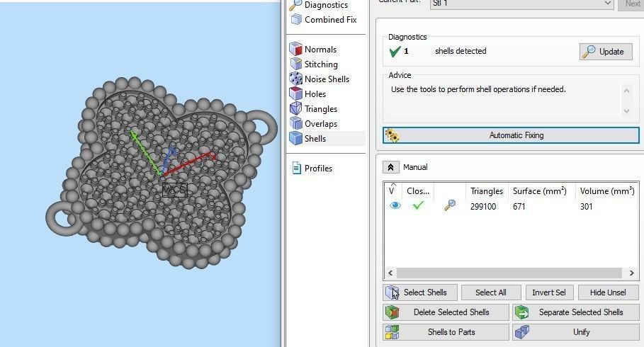Image resolution: width=644 pixels, height=347 pixels.
Task: Open the Noise Shells page
Action: click(x=320, y=79)
